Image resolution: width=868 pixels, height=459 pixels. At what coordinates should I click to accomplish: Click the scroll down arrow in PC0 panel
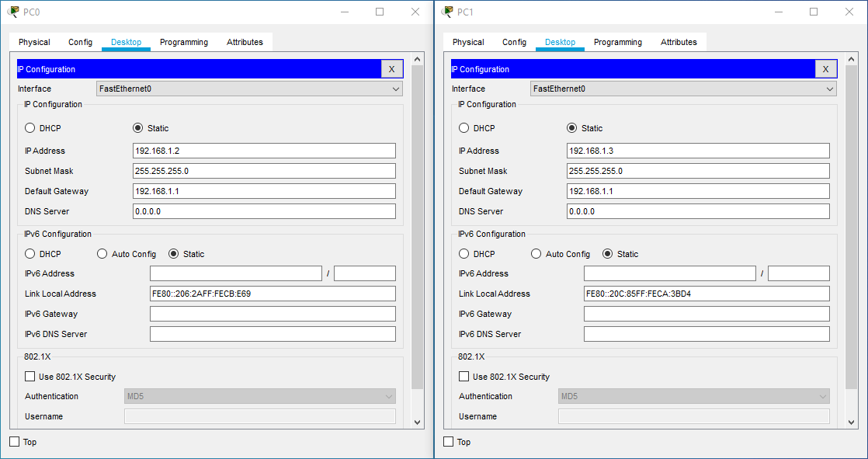coord(418,422)
